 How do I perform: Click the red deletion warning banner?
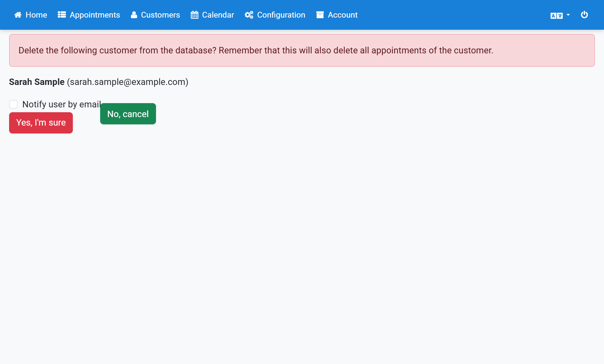pyautogui.click(x=302, y=50)
